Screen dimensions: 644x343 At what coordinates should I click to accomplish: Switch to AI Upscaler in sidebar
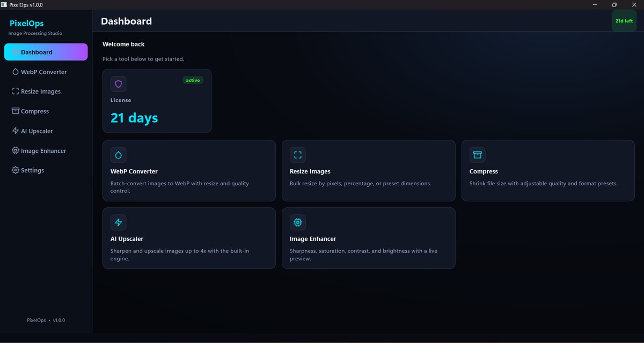pos(46,131)
